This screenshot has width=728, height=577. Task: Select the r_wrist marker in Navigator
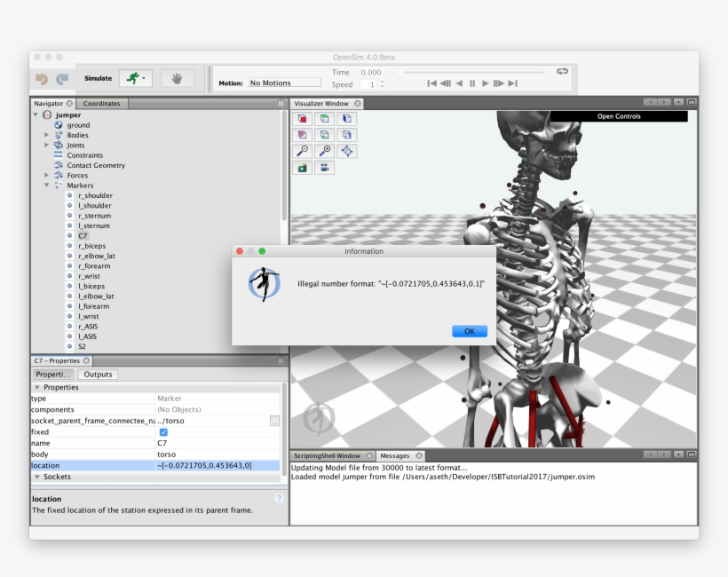tap(90, 276)
